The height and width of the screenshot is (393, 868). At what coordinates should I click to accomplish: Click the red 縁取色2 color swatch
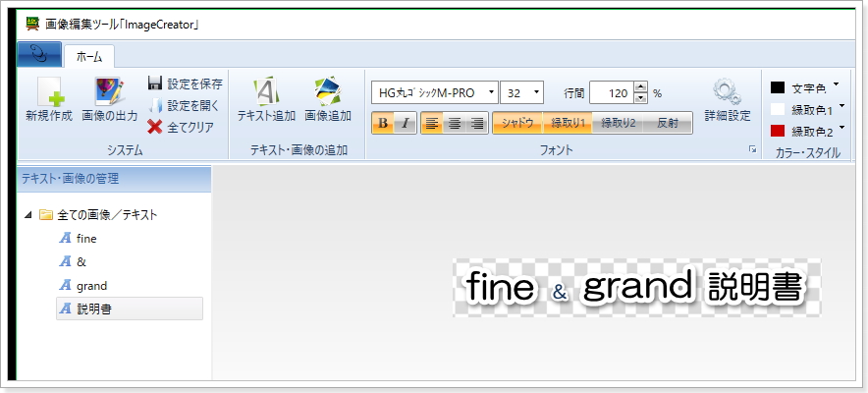(x=778, y=132)
